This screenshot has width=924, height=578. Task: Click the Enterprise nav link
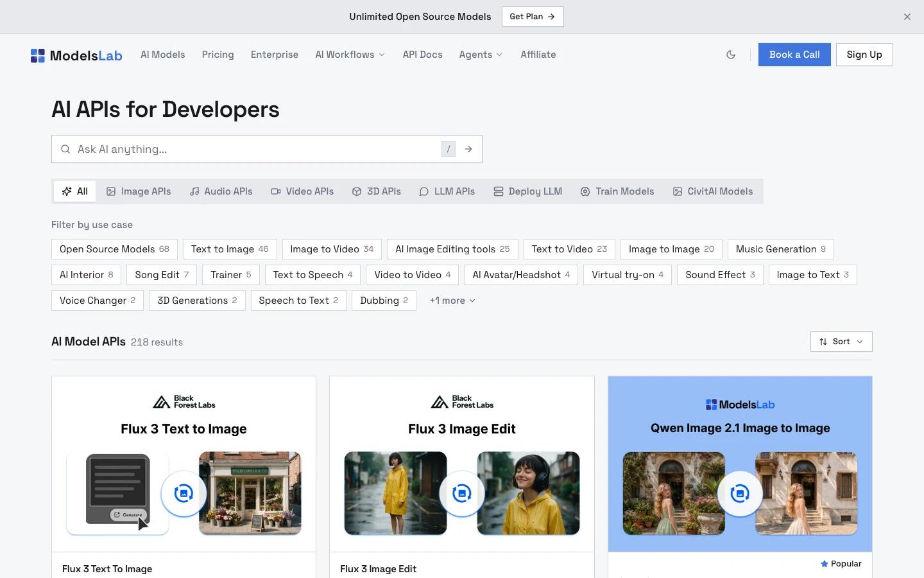click(275, 55)
